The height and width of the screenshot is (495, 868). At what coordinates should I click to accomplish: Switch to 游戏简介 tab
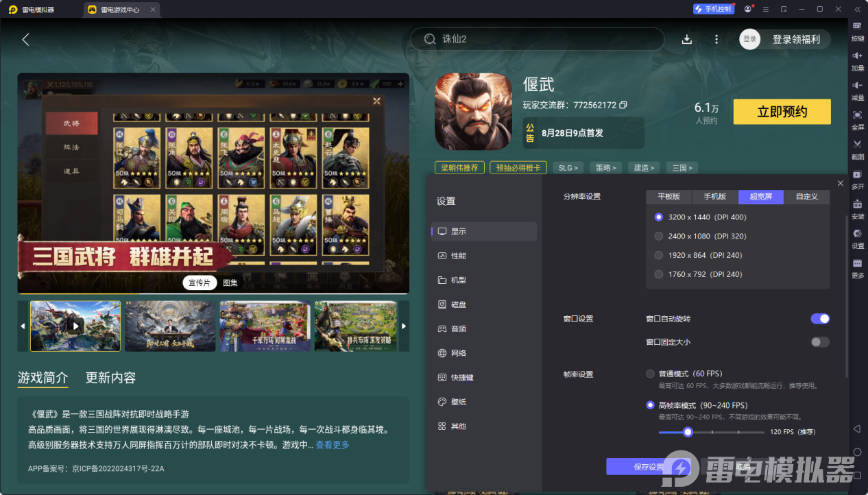[x=43, y=378]
